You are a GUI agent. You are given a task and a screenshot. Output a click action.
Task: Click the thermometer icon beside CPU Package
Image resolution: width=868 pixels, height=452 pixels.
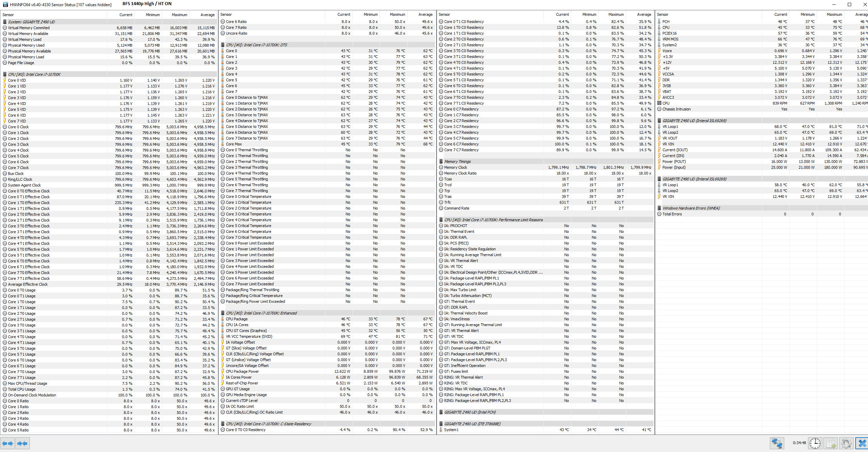pyautogui.click(x=222, y=319)
